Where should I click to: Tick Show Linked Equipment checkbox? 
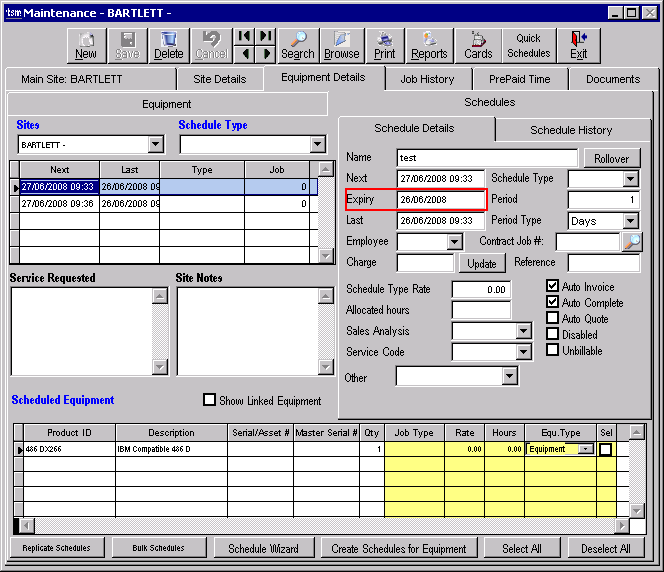point(210,400)
